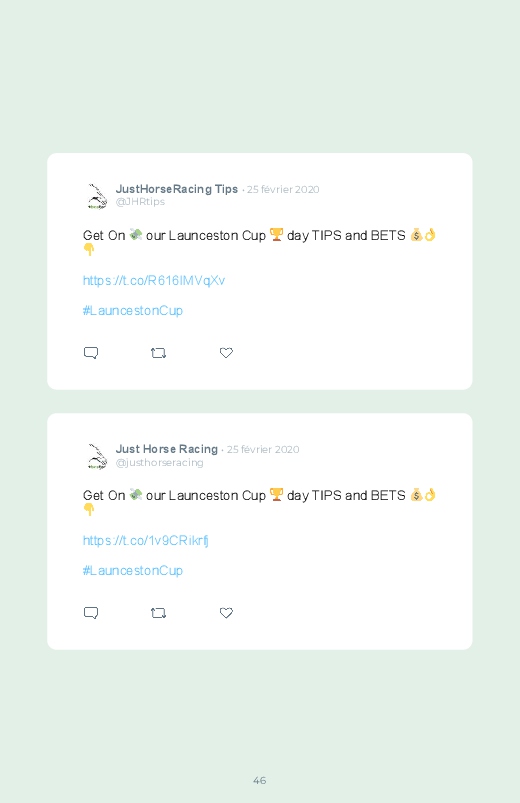The image size is (520, 803).
Task: Click retweet icon on JustHorseRacing Tips tweet
Action: (158, 353)
